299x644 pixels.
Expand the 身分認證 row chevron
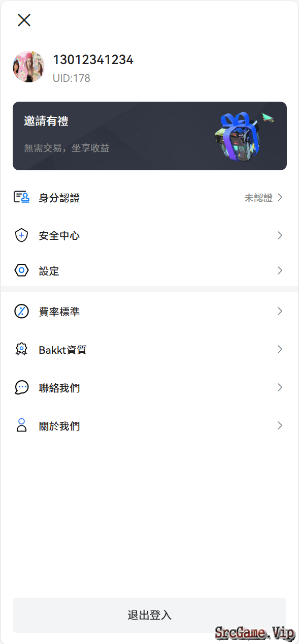(x=280, y=197)
